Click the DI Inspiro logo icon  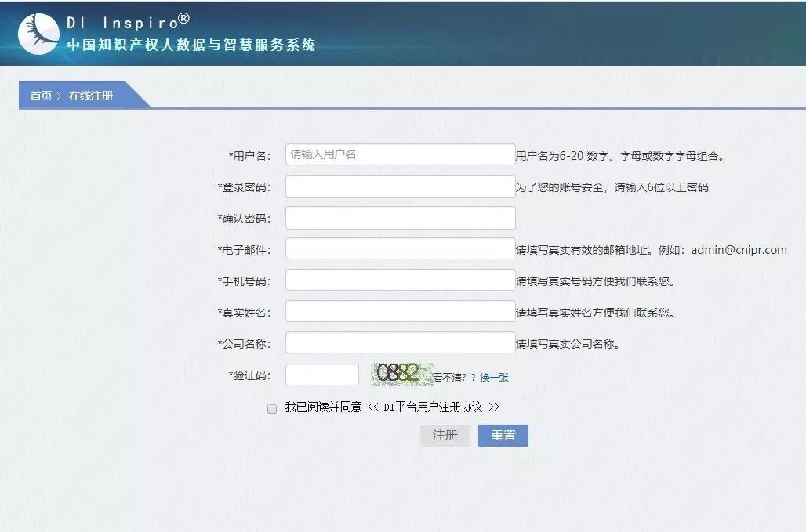click(x=38, y=34)
